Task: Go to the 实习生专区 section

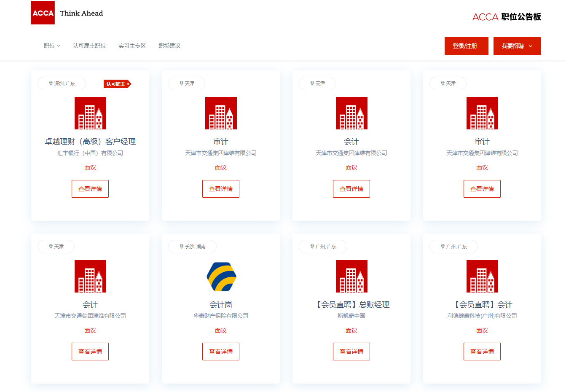Action: [x=132, y=46]
